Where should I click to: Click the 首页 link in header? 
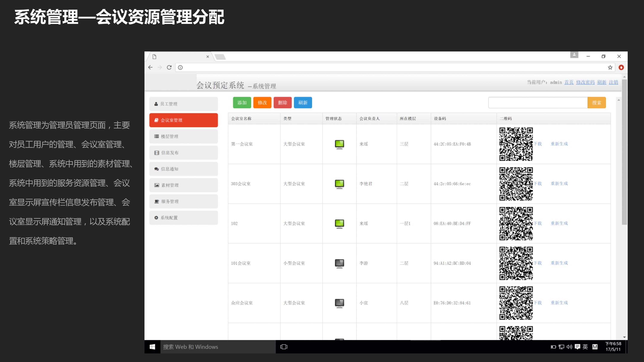569,82
